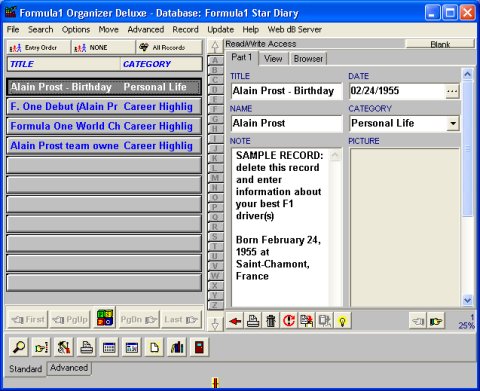Click the TITLE input field
The width and height of the screenshot is (480, 391).
[x=287, y=91]
